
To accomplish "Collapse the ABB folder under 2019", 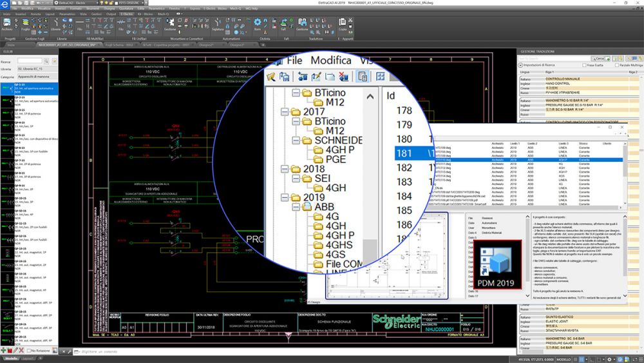I will pos(296,207).
